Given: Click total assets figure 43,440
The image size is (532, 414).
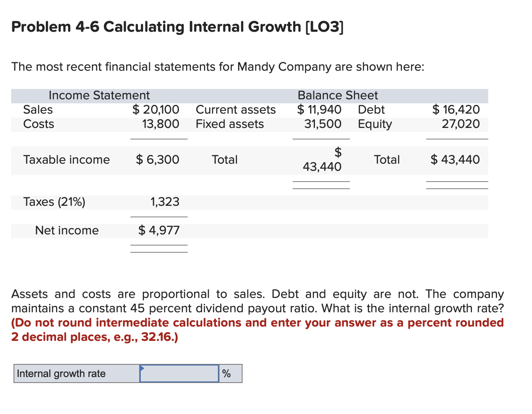Looking at the screenshot, I should [322, 159].
